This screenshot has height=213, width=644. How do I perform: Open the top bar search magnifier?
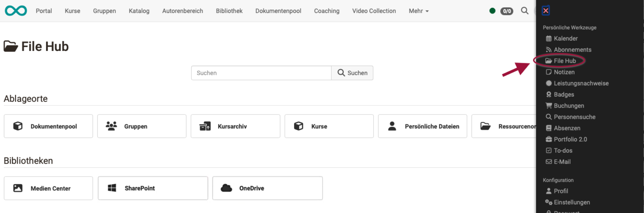(525, 11)
